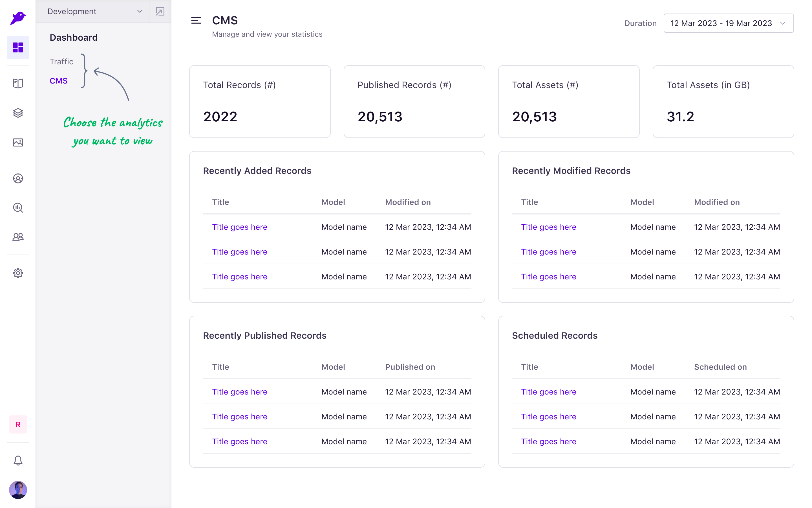
Task: Click Published on column header
Action: tap(410, 367)
